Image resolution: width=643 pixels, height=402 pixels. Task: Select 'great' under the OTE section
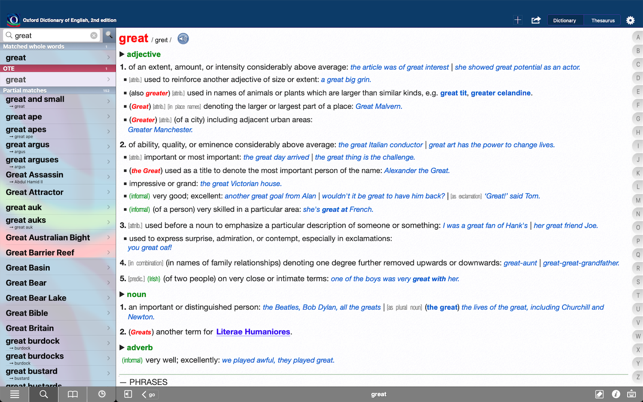point(58,80)
